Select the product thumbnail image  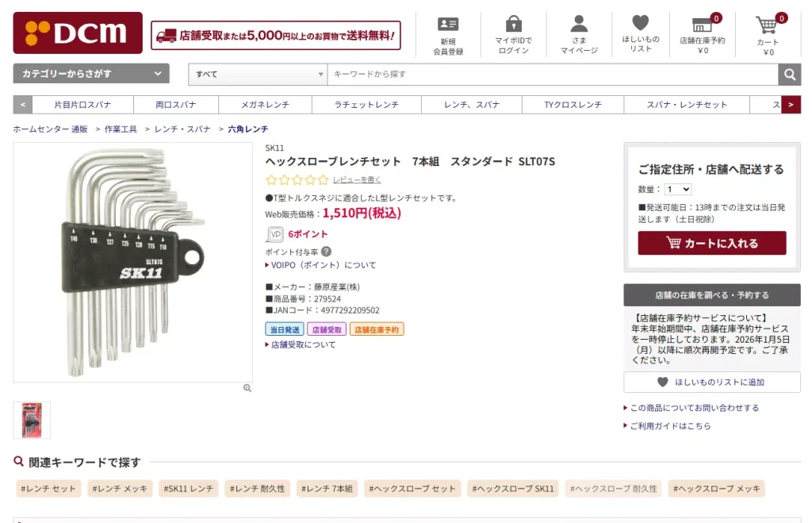click(33, 419)
